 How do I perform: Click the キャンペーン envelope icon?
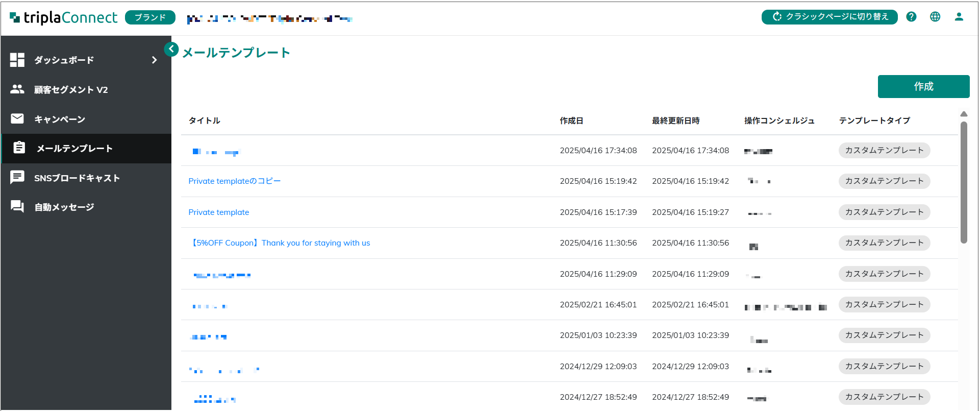pos(17,119)
